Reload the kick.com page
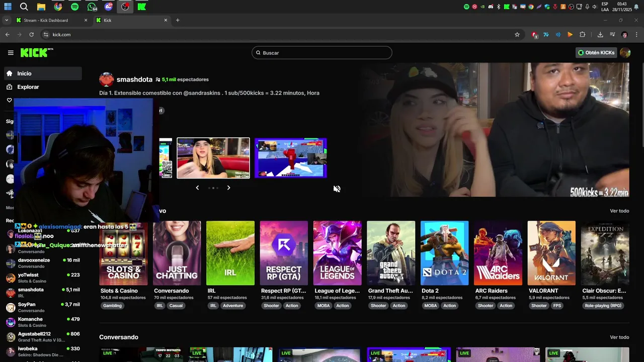Viewport: 644px width, 362px height. pos(31,35)
